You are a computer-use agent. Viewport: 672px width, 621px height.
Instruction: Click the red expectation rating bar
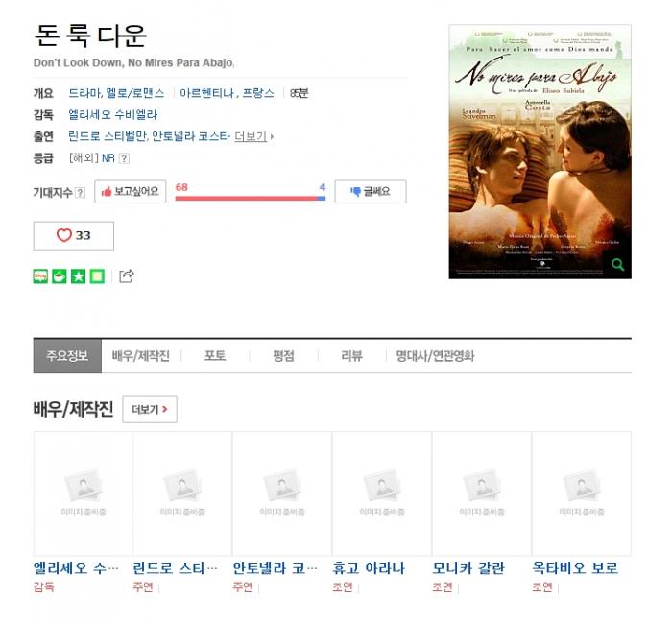coord(246,199)
